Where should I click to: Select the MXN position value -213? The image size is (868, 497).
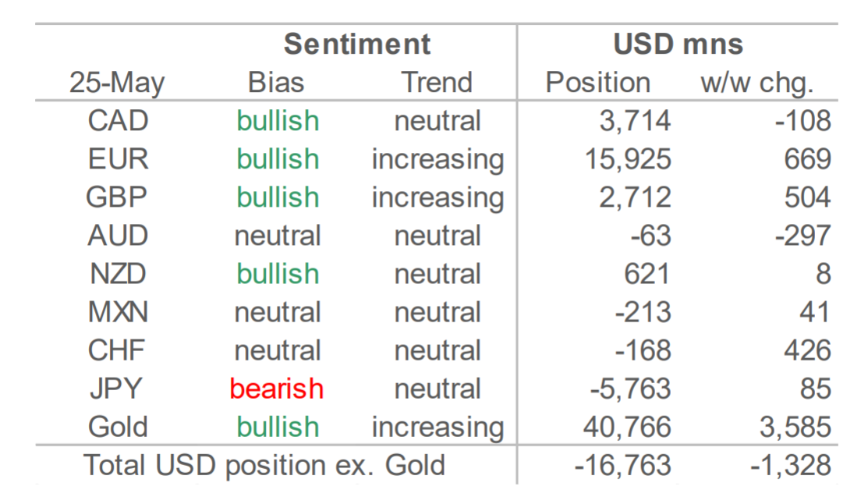[643, 312]
